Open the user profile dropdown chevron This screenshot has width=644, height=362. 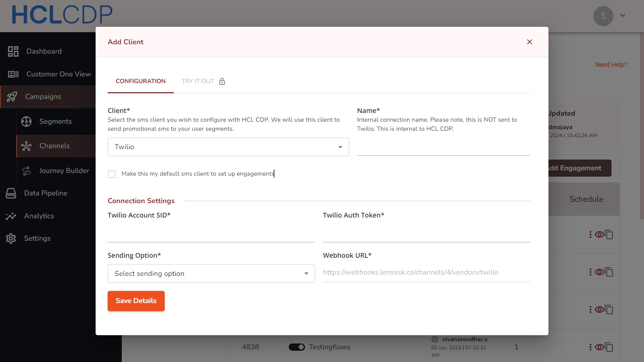coord(623,15)
